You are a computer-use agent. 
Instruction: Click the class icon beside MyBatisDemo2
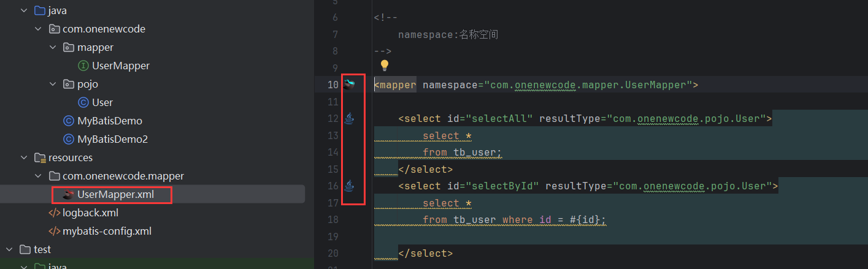click(x=69, y=139)
